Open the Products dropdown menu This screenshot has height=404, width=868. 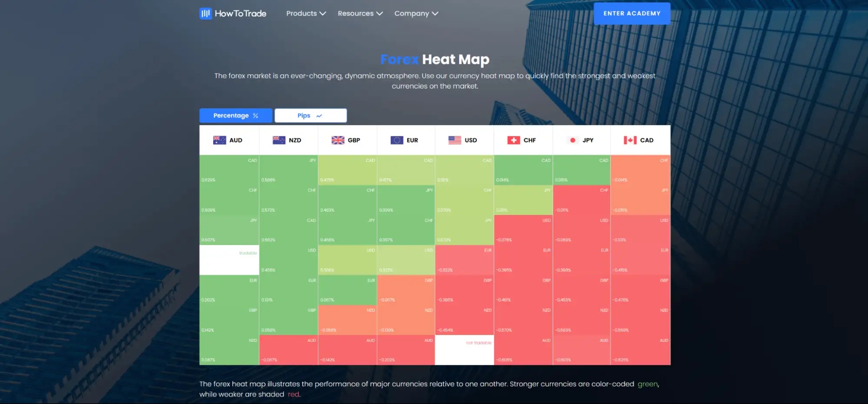point(306,13)
